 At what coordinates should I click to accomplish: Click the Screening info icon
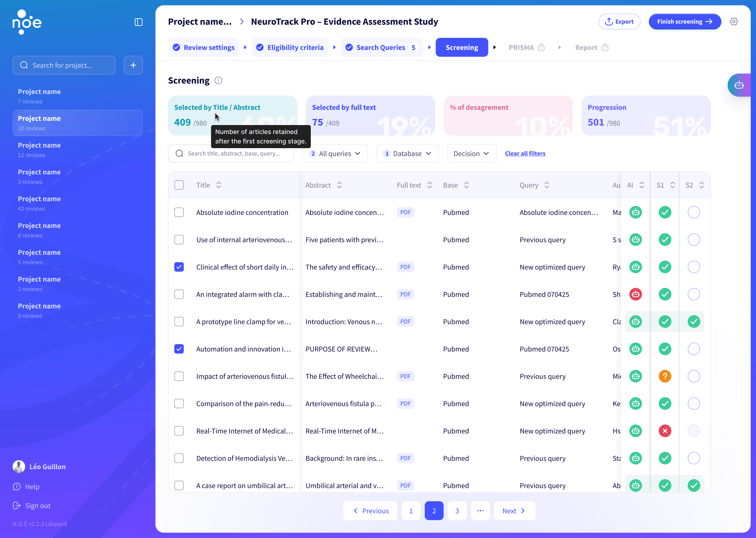218,81
